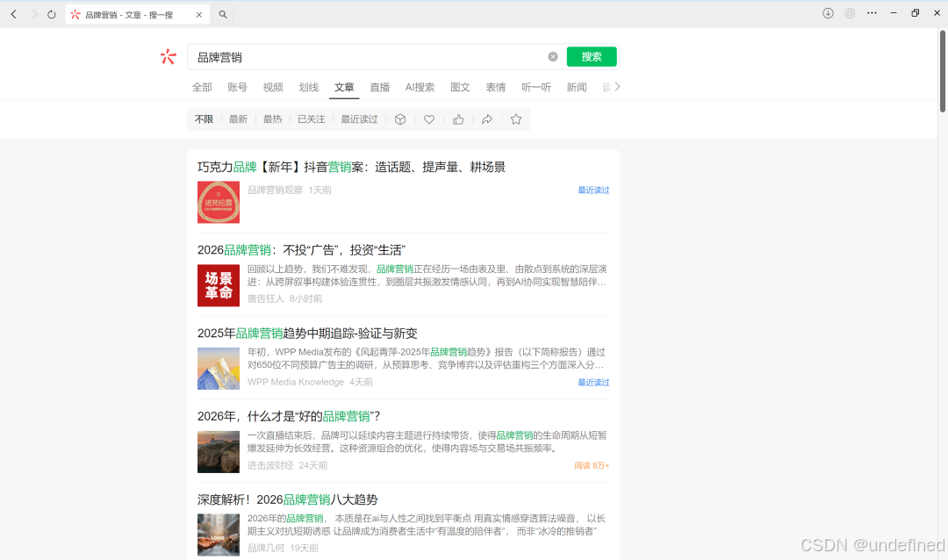The image size is (948, 560).
Task: Switch to the 图文 tab
Action: tap(460, 87)
